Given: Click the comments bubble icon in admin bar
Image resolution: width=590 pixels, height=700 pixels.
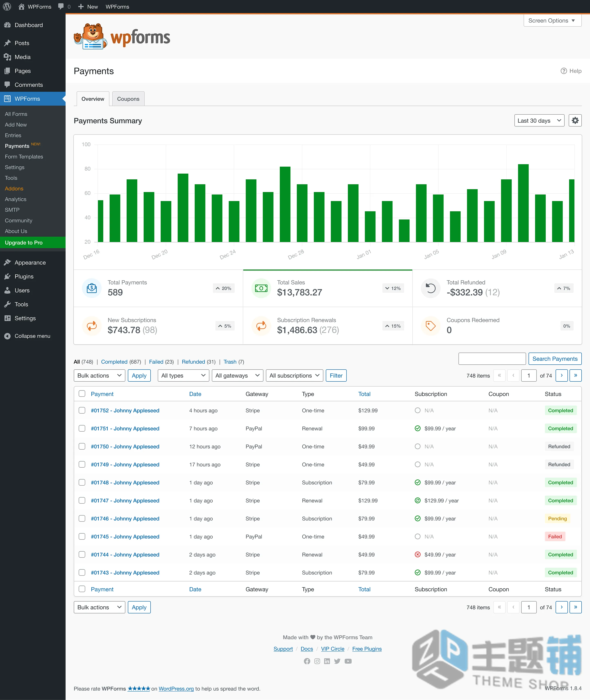Looking at the screenshot, I should (x=61, y=7).
